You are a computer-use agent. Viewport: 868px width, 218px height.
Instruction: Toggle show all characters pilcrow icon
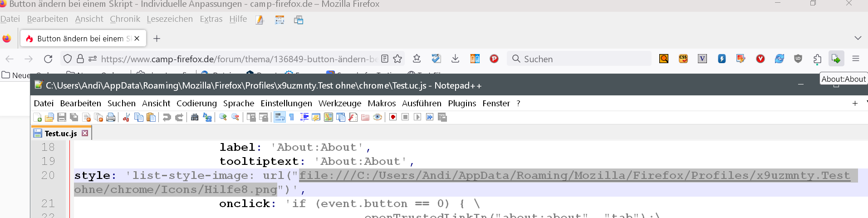click(292, 117)
